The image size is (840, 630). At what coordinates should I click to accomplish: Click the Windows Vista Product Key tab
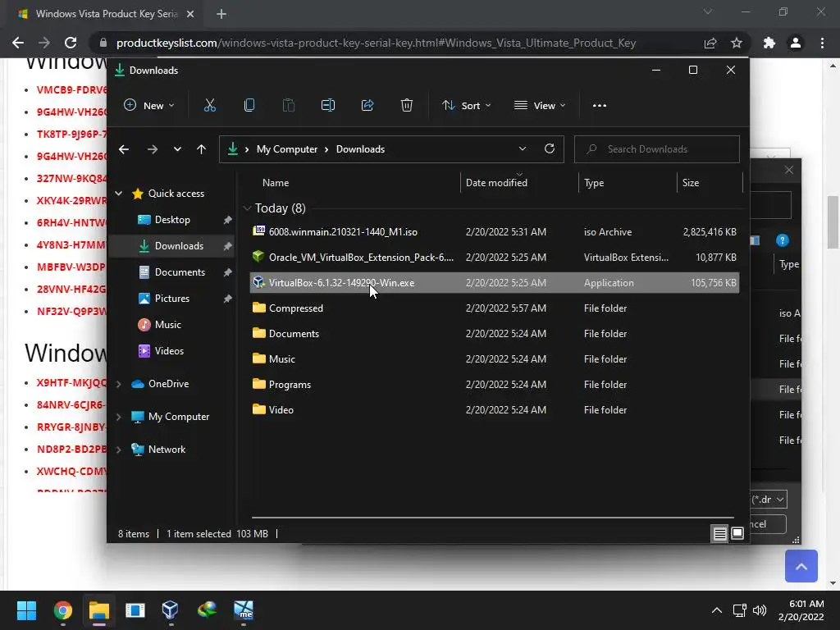click(x=106, y=14)
